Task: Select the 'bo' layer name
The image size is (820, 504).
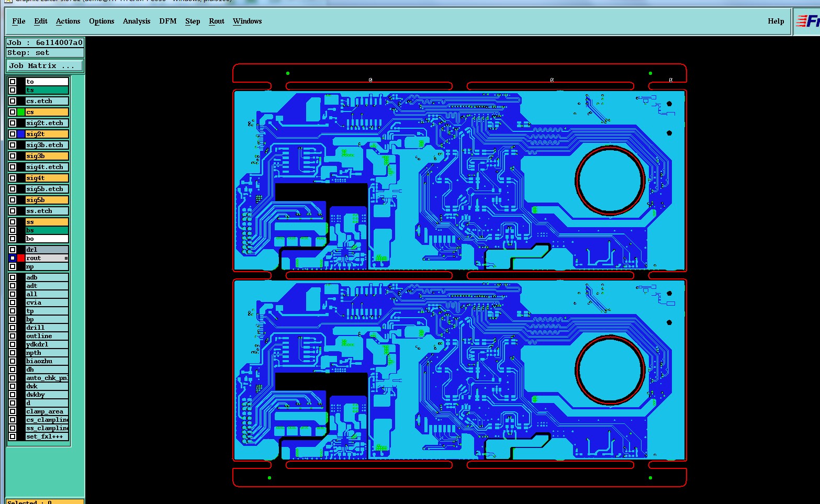Action: [47, 239]
